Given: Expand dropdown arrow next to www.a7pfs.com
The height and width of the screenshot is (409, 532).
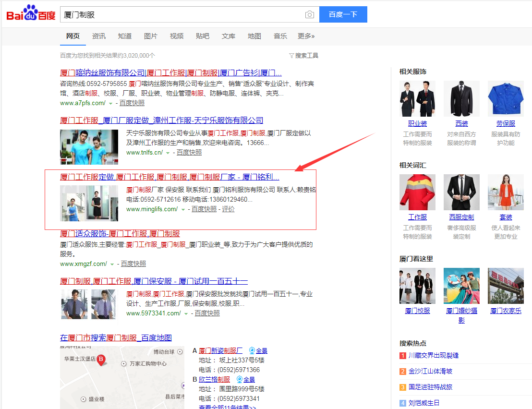Looking at the screenshot, I should 111,103.
